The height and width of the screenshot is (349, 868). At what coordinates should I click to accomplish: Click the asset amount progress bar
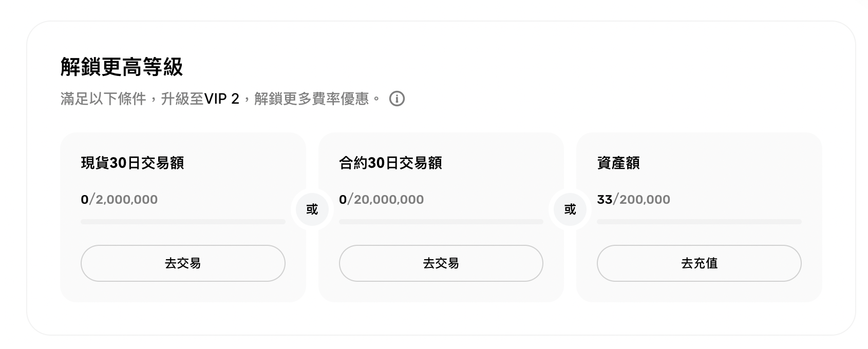pos(699,222)
